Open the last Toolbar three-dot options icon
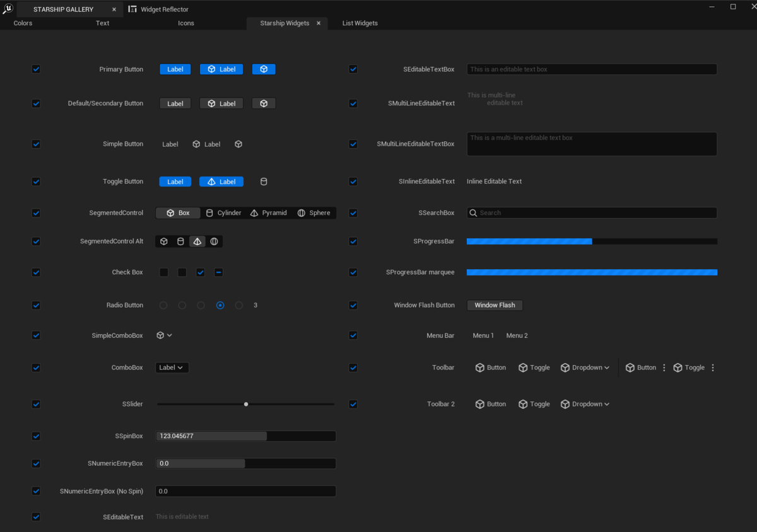Screen dimensions: 757x532 (713, 367)
